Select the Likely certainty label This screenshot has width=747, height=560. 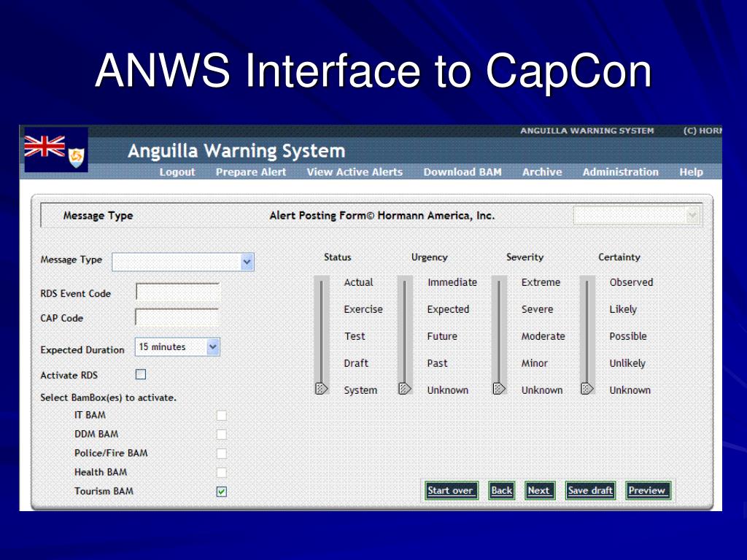click(x=623, y=309)
